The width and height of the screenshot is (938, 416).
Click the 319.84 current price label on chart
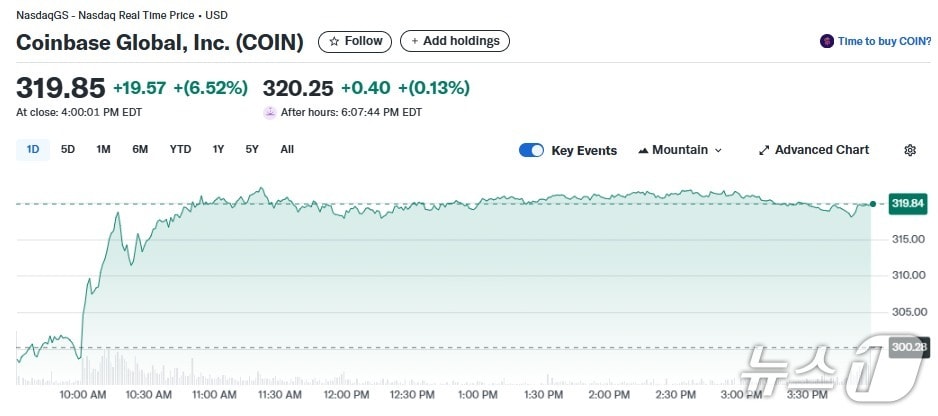point(907,204)
